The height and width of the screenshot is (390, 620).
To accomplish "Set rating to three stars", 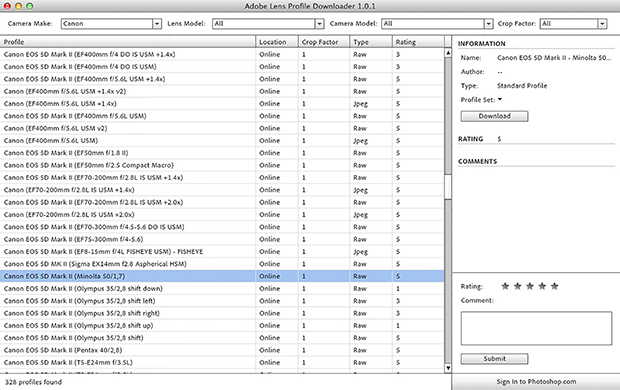I will 530,286.
